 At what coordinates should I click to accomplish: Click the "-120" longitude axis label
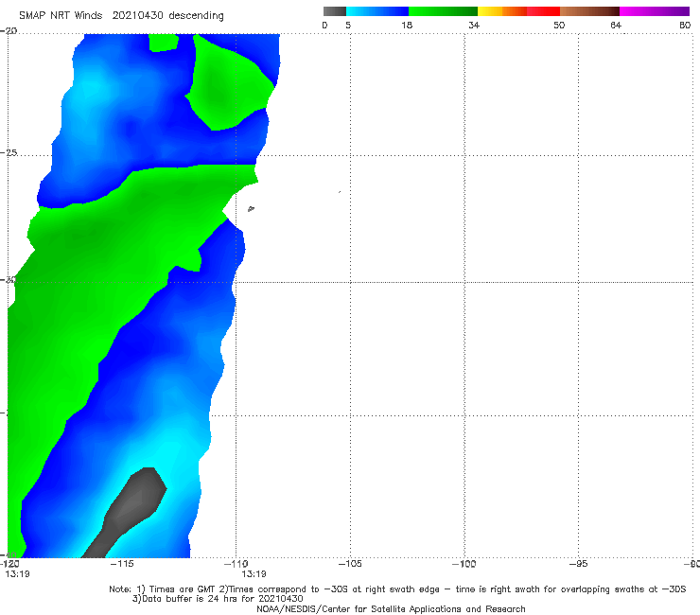point(9,564)
